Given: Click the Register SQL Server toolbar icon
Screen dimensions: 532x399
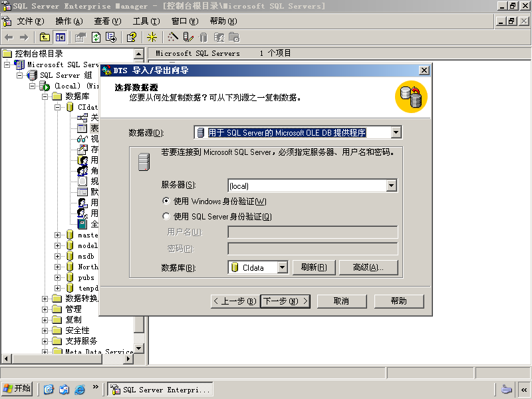Looking at the screenshot, I should (188, 37).
